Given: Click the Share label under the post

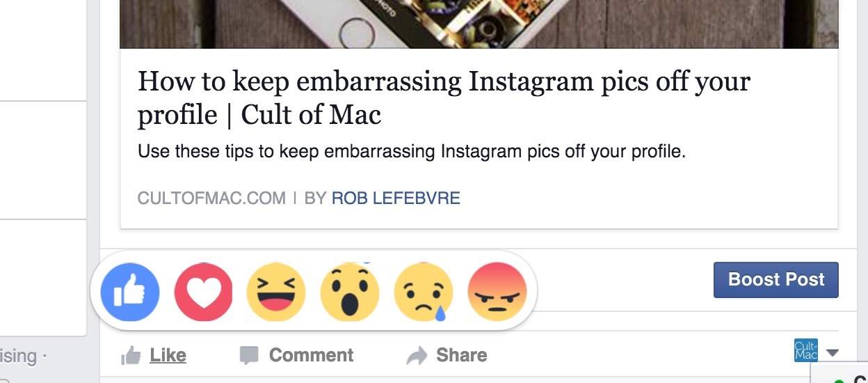Looking at the screenshot, I should click(461, 355).
